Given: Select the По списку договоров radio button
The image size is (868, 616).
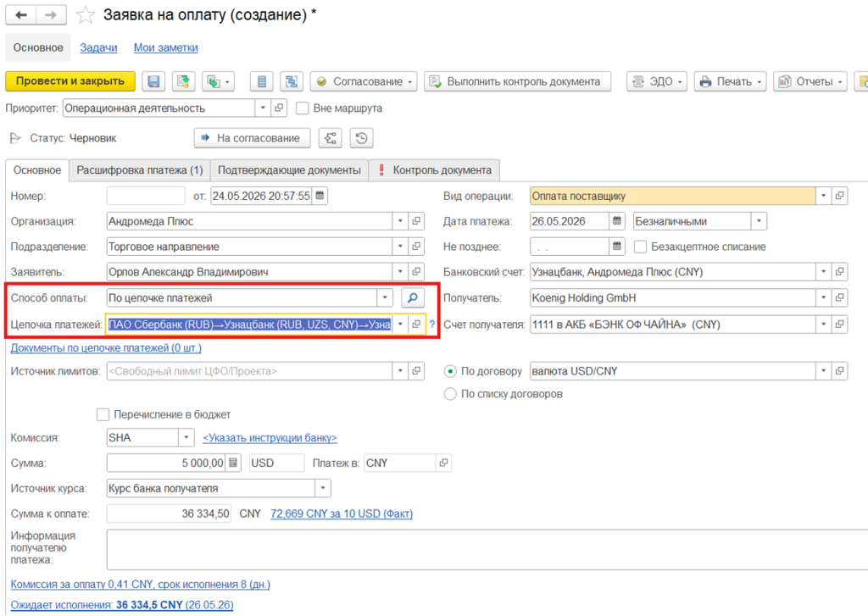Looking at the screenshot, I should coord(450,394).
